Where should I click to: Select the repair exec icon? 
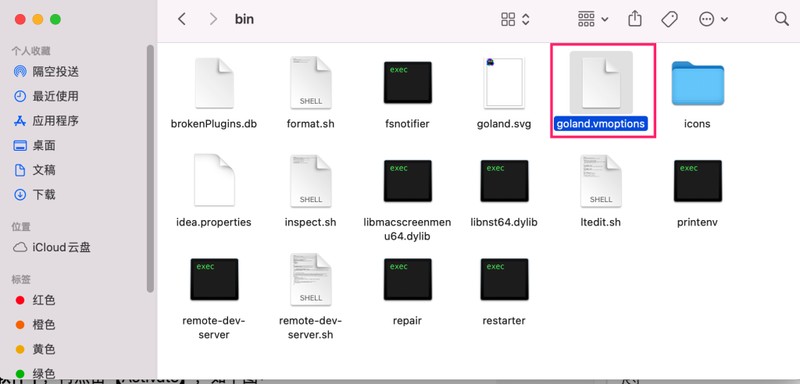[408, 279]
